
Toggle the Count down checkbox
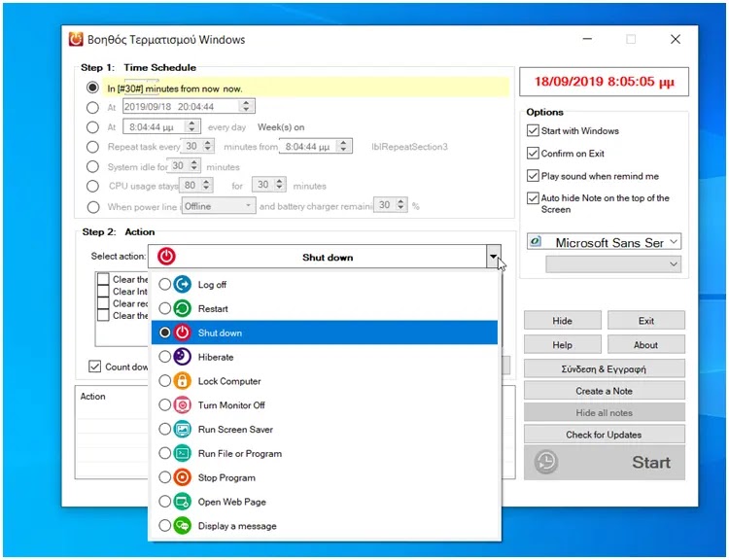pyautogui.click(x=95, y=367)
